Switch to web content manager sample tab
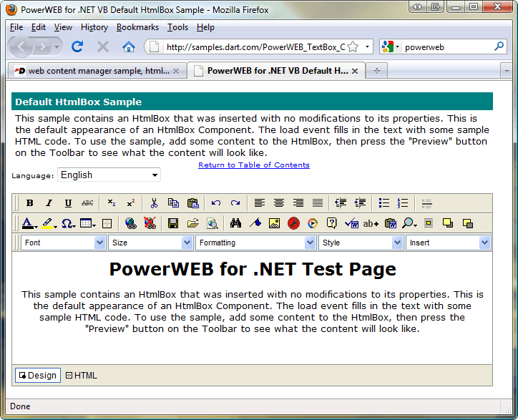The width and height of the screenshot is (518, 420). point(97,71)
